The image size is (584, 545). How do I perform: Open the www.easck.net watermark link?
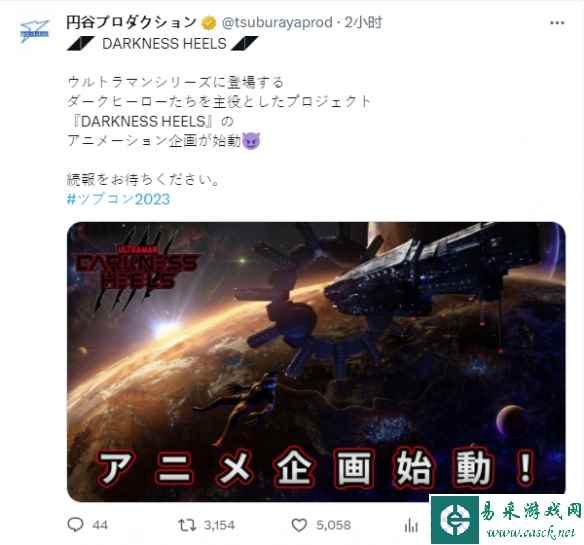pyautogui.click(x=531, y=533)
